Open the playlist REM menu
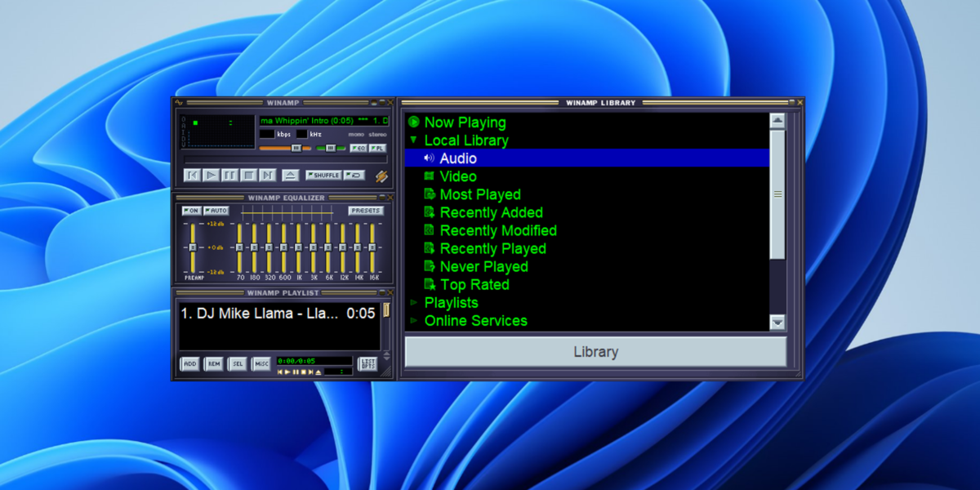Screen dimensions: 980x490 click(214, 363)
